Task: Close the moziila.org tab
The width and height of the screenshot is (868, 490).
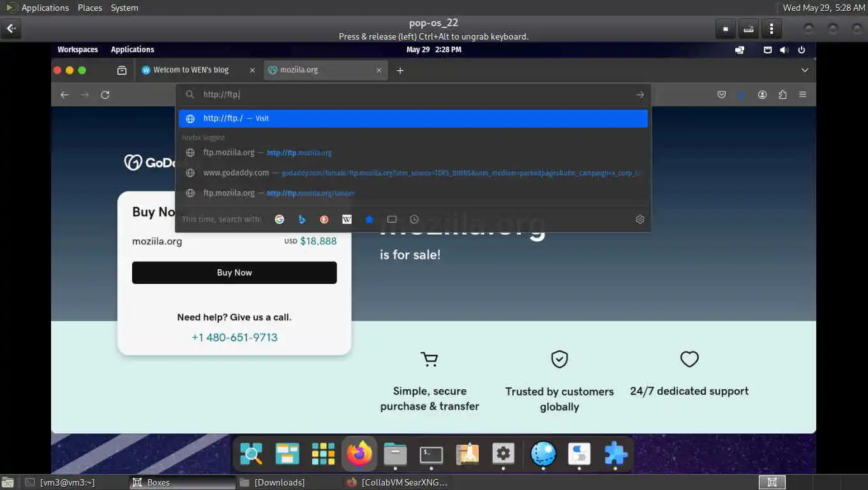Action: (379, 70)
